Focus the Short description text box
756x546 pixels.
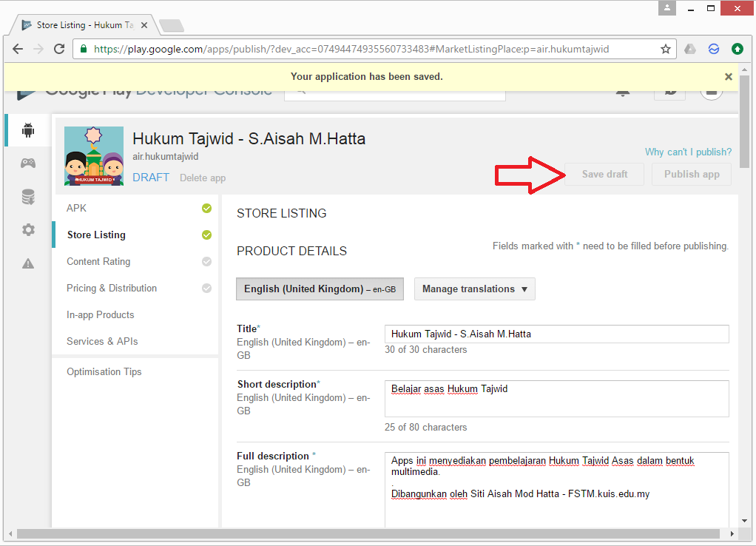(x=557, y=399)
